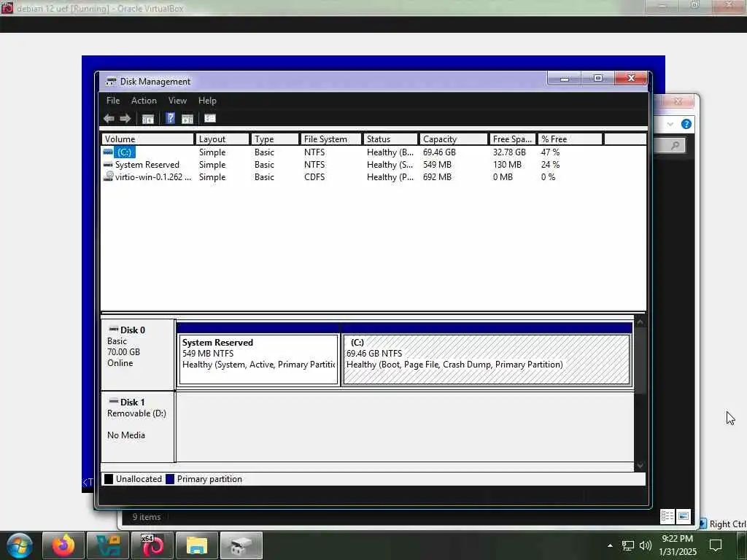The image size is (747, 560).
Task: Open the View menu
Action: click(x=177, y=101)
